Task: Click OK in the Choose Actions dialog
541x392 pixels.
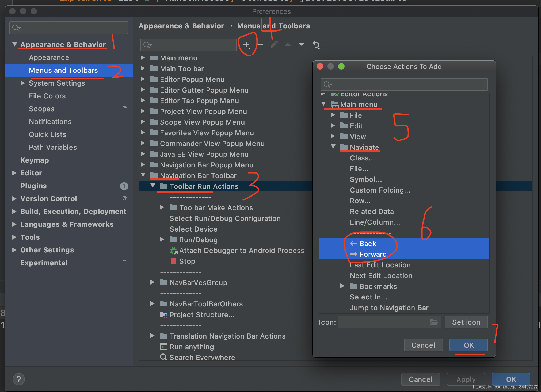Action: point(468,345)
